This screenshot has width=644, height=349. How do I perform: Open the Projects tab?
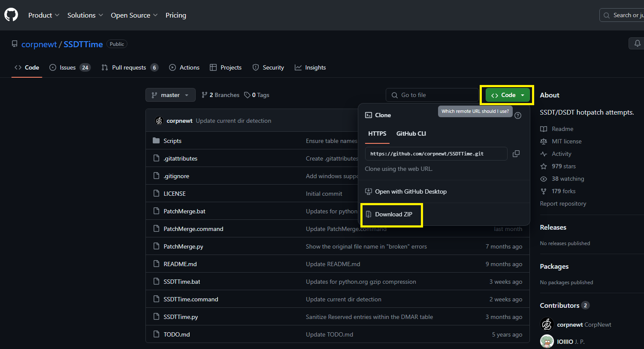point(226,67)
